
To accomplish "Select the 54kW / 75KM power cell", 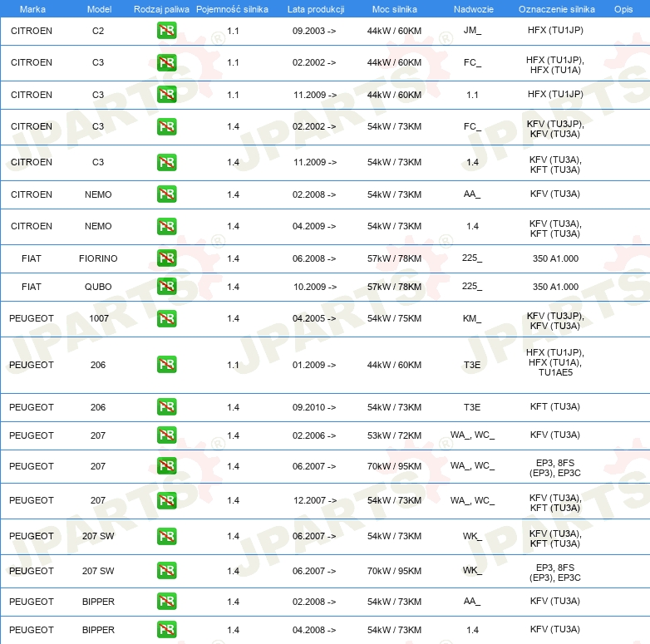I will [x=394, y=318].
